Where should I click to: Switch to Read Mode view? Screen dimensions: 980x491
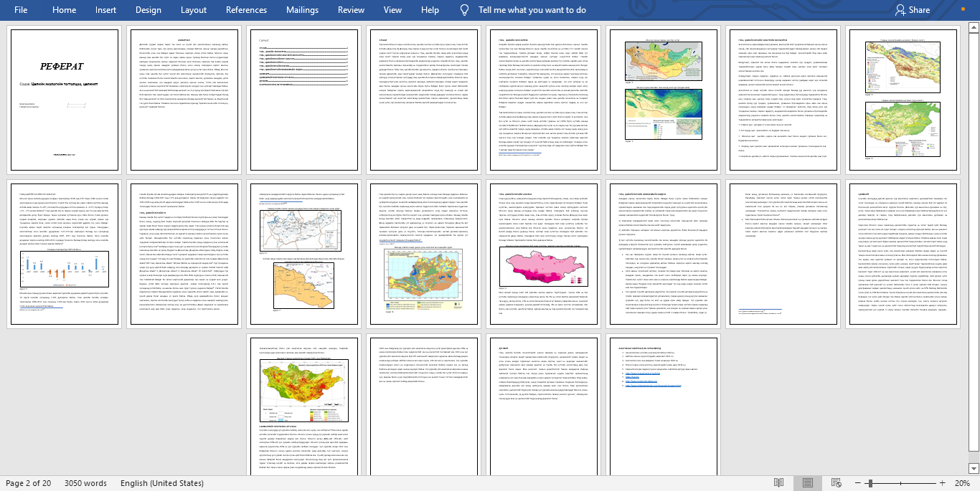point(779,483)
